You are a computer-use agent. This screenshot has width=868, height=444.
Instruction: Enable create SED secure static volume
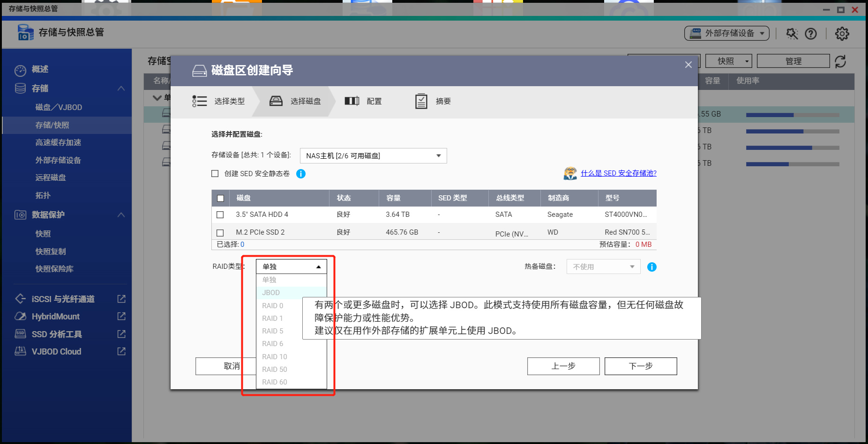(x=215, y=174)
